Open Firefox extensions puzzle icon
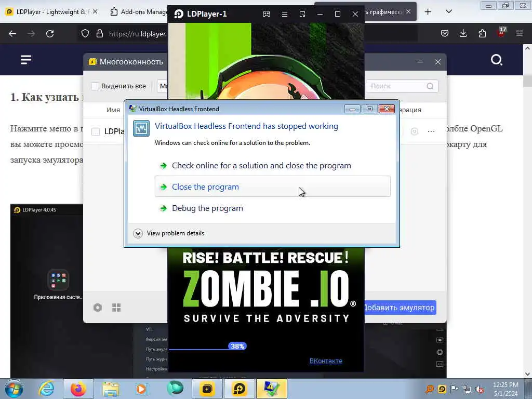532x399 pixels. click(x=482, y=33)
